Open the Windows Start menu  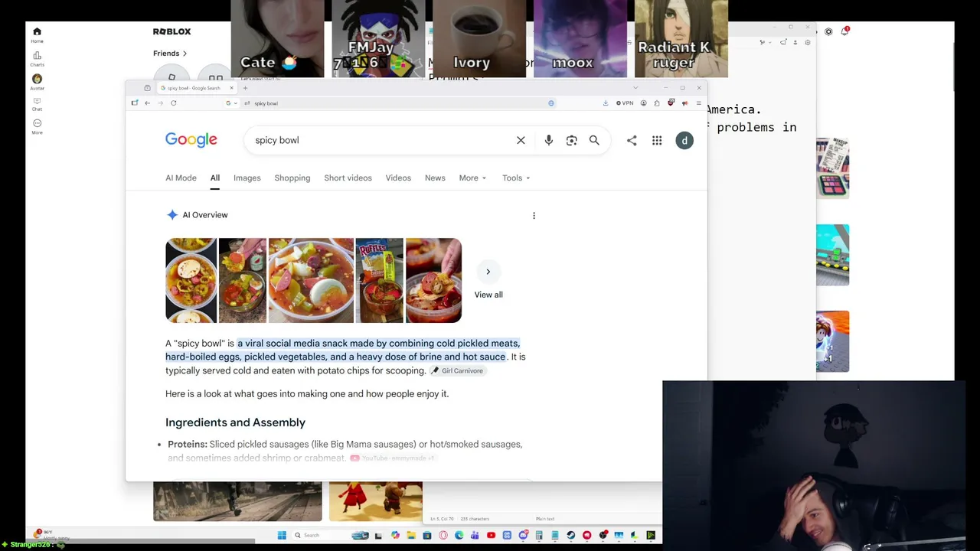[282, 535]
